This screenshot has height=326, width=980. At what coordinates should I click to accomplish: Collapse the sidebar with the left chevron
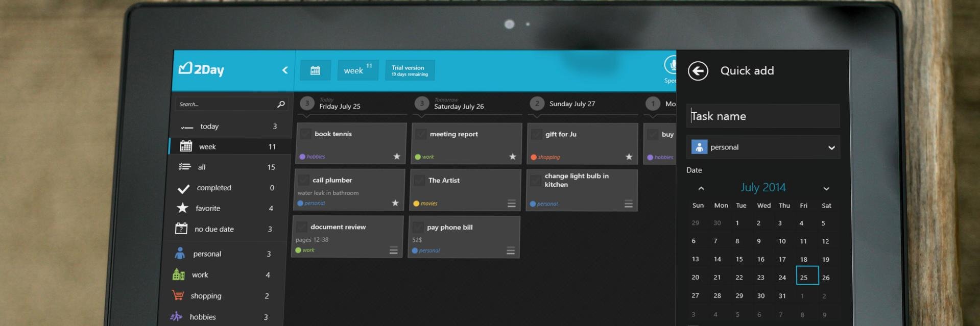(285, 70)
